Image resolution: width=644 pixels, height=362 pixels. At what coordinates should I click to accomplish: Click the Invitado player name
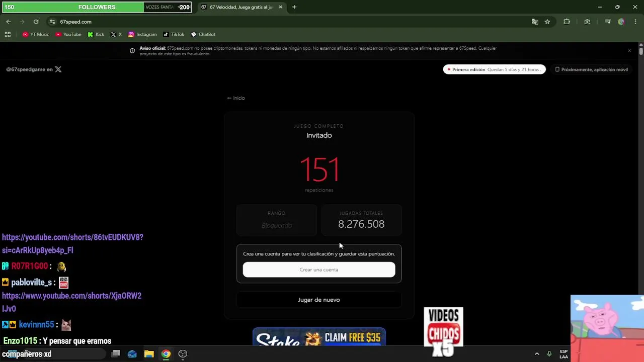[x=319, y=135]
